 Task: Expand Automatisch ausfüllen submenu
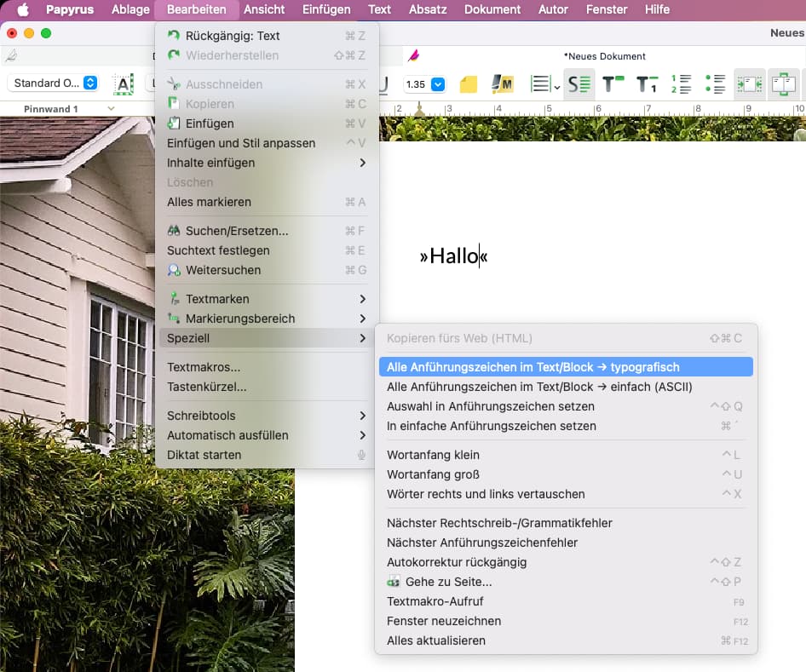tap(267, 435)
